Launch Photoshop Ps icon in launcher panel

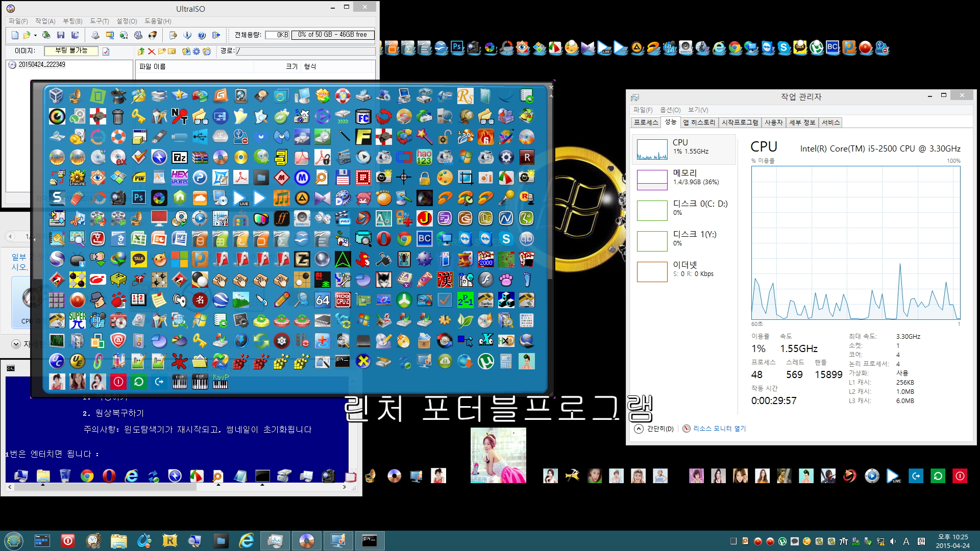coord(138,198)
